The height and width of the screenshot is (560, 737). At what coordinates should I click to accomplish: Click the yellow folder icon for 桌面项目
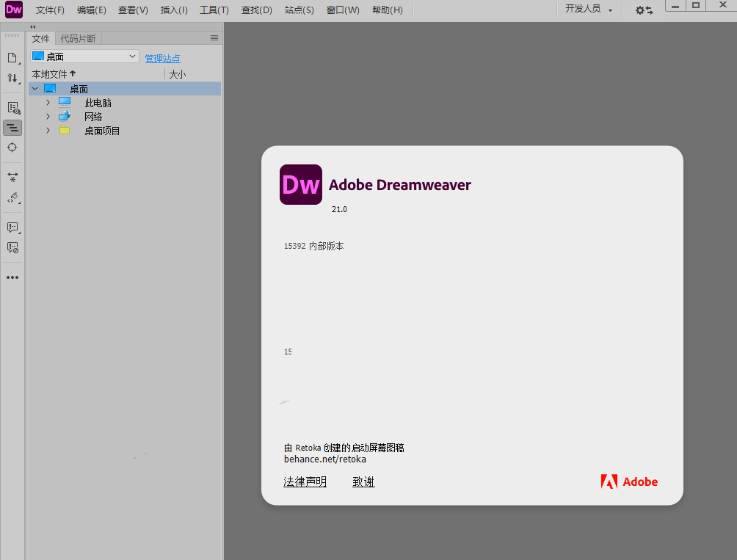tap(65, 130)
